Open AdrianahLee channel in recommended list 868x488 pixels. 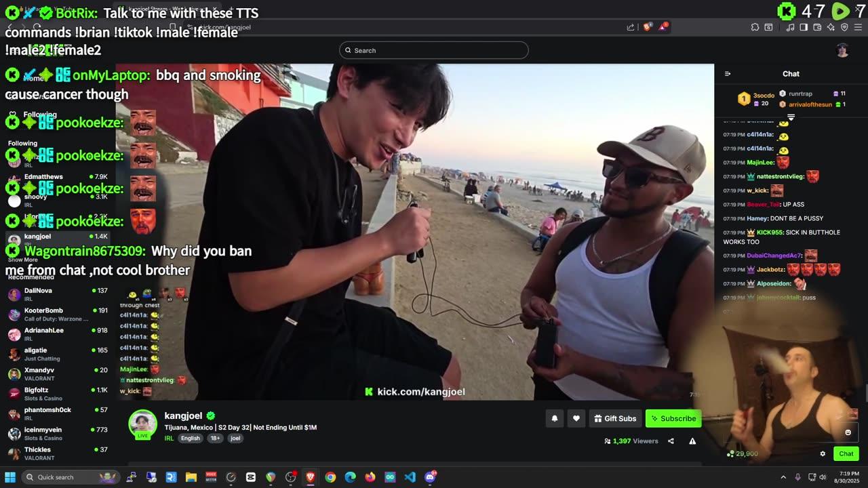[58, 333]
